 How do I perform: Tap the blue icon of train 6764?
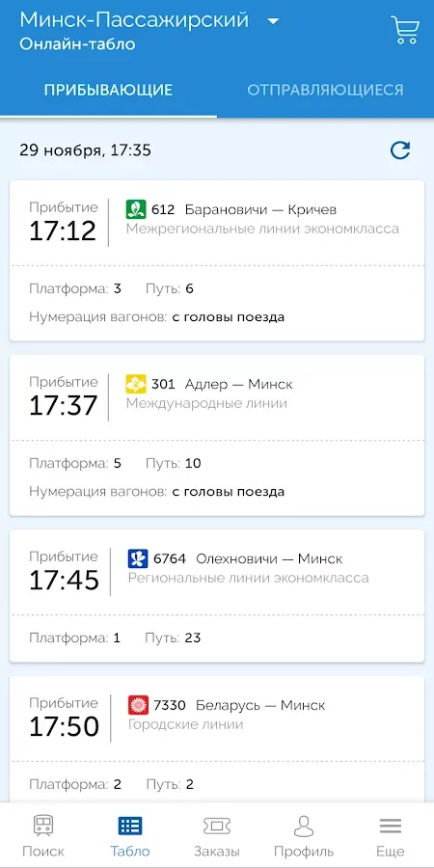[x=137, y=558]
